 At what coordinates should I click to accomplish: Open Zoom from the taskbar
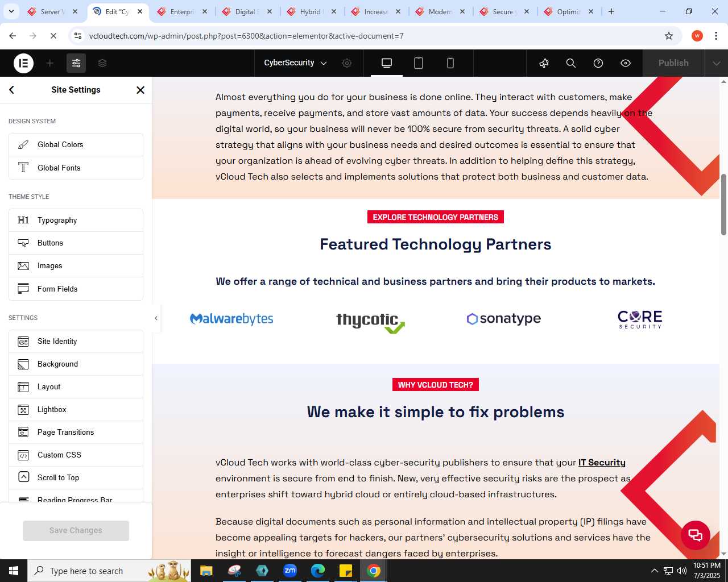coord(290,571)
